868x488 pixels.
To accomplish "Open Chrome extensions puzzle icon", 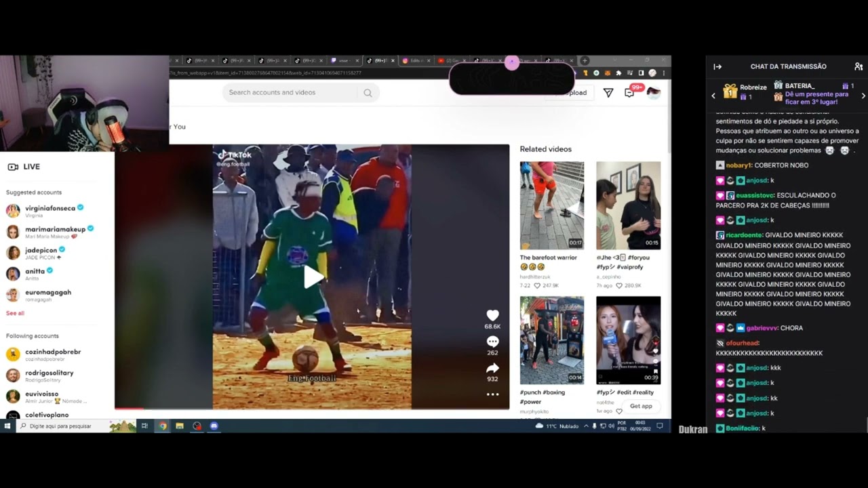I will pyautogui.click(x=618, y=73).
